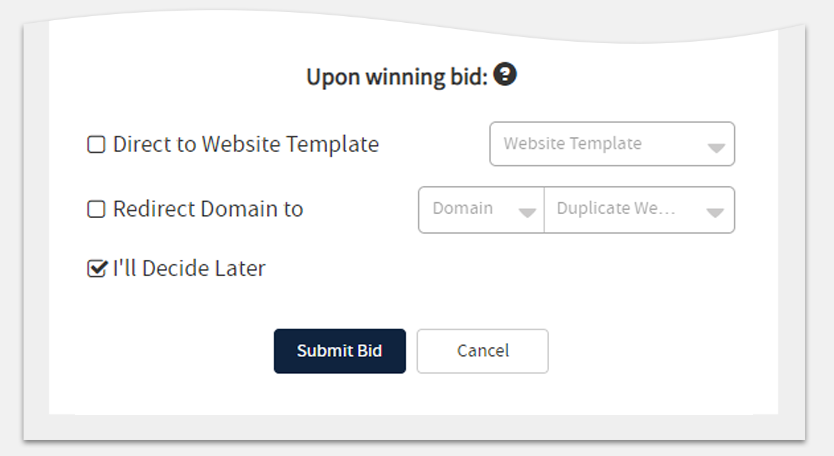Open the Website Template dropdown
Image resolution: width=834 pixels, height=456 pixels.
[612, 144]
